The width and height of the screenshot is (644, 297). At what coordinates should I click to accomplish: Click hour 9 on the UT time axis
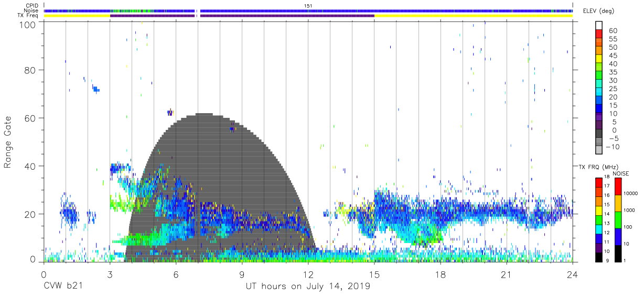(x=242, y=274)
